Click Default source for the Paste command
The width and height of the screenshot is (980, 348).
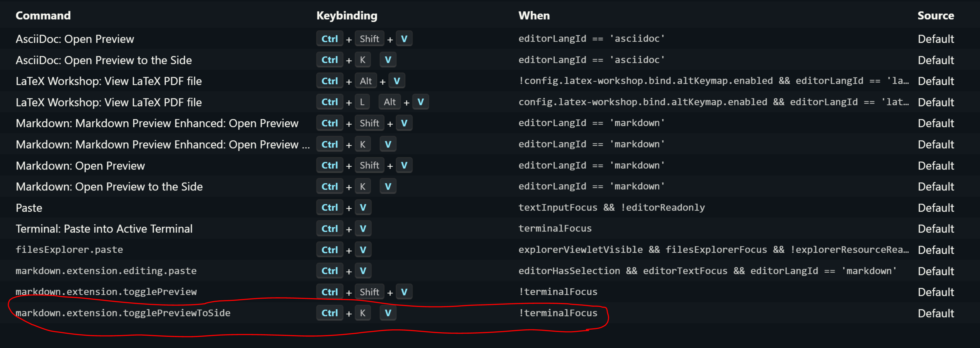point(936,207)
